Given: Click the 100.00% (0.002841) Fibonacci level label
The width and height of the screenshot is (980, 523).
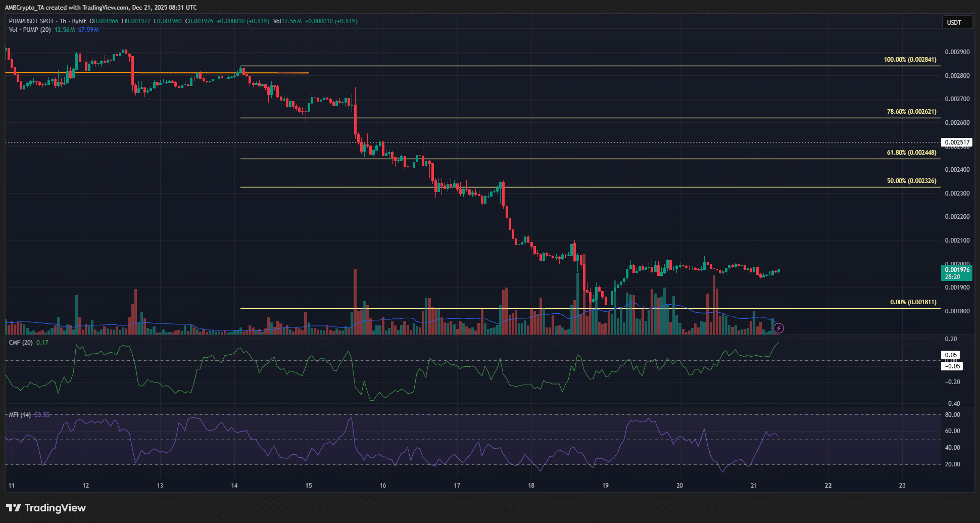Looking at the screenshot, I should click(x=910, y=60).
